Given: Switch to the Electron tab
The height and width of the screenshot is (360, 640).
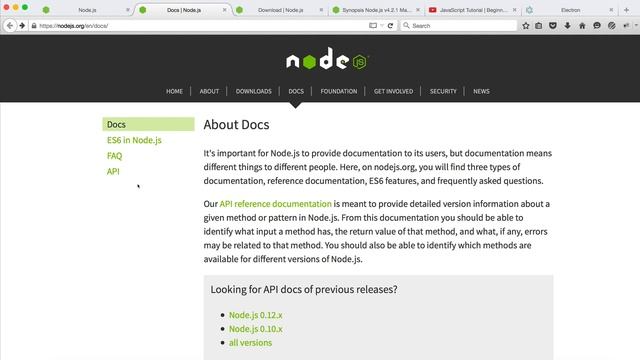Looking at the screenshot, I should coord(570,10).
